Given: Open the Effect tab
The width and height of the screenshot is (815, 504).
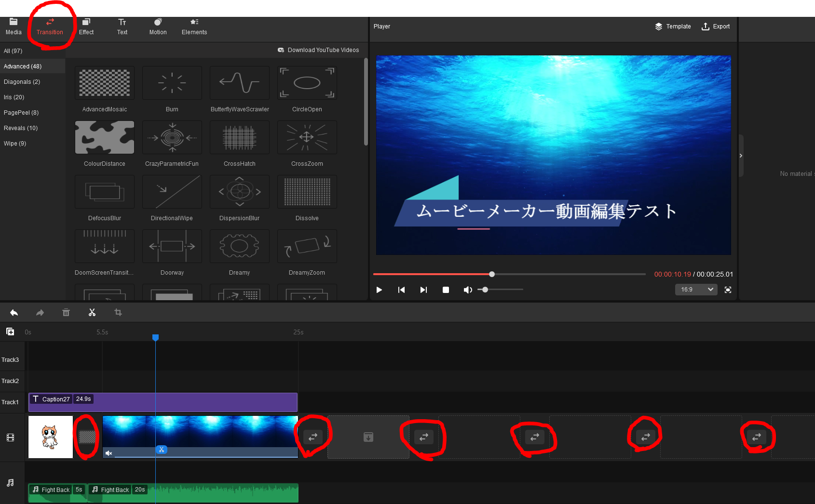Looking at the screenshot, I should (86, 27).
